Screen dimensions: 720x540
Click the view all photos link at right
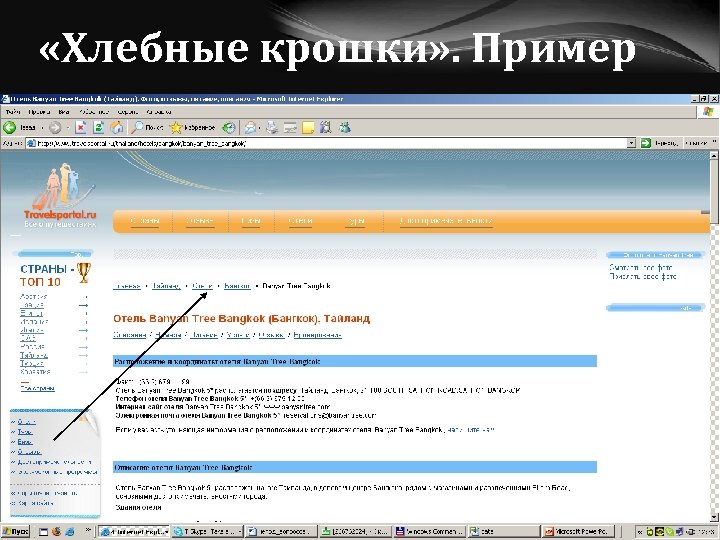click(x=641, y=268)
